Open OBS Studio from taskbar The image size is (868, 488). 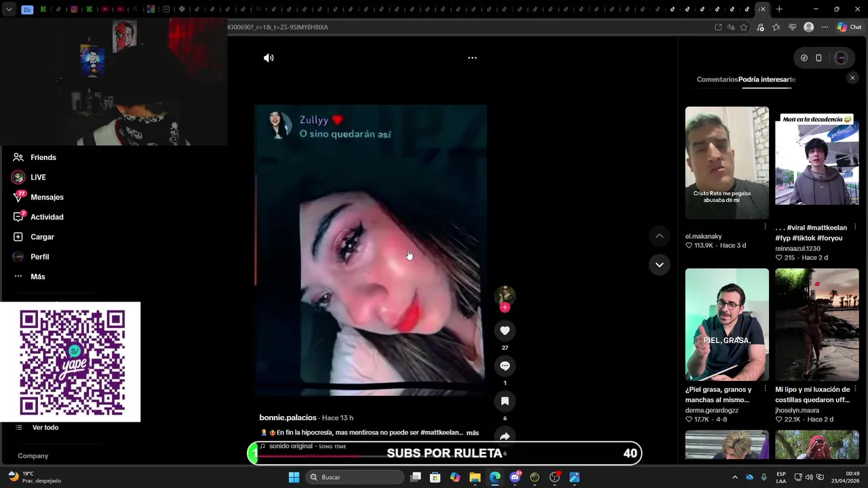click(x=555, y=477)
